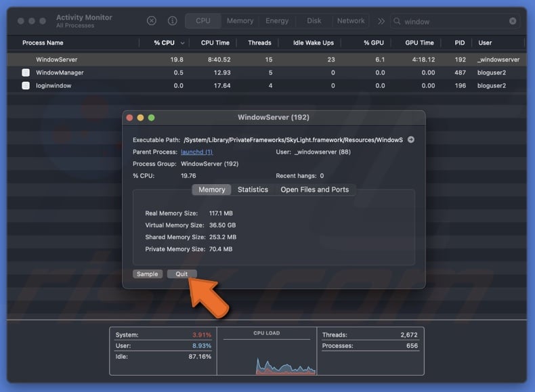Close the WindowServer (192) dialog
This screenshot has width=535, height=392.
pos(129,118)
